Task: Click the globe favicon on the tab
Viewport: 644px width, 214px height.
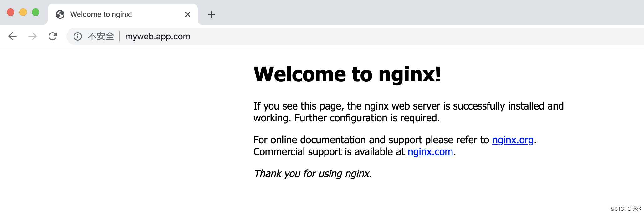Action: 60,14
